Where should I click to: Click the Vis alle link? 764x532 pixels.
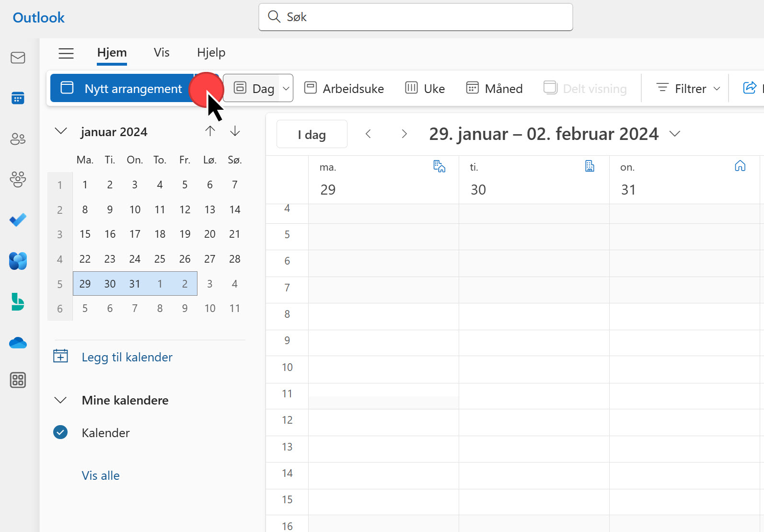click(101, 475)
